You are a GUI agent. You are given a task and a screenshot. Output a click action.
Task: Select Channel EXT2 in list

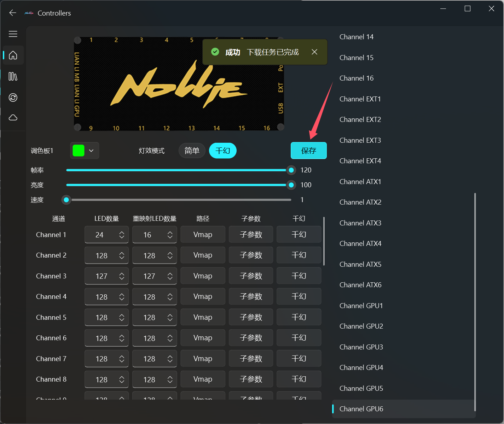[x=403, y=119]
